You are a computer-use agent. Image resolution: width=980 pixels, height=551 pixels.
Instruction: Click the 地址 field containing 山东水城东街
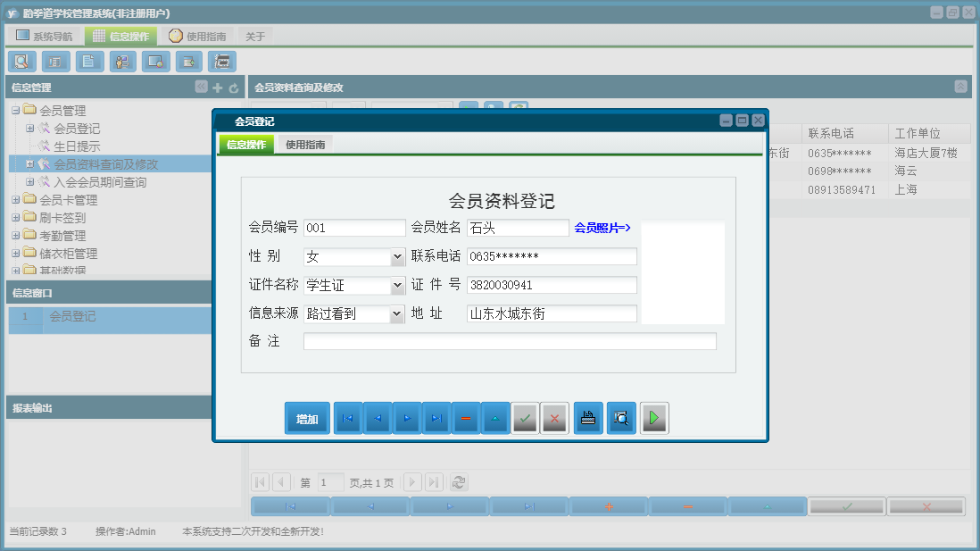tap(552, 314)
